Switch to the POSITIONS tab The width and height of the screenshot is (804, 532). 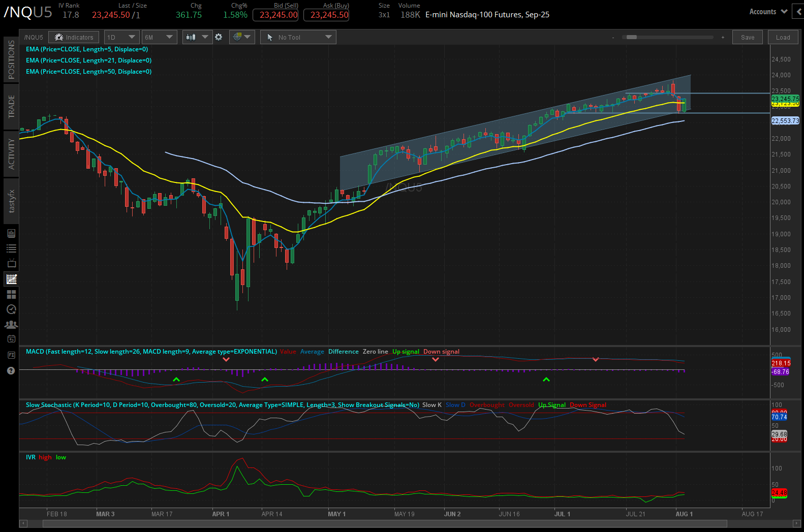[x=11, y=59]
